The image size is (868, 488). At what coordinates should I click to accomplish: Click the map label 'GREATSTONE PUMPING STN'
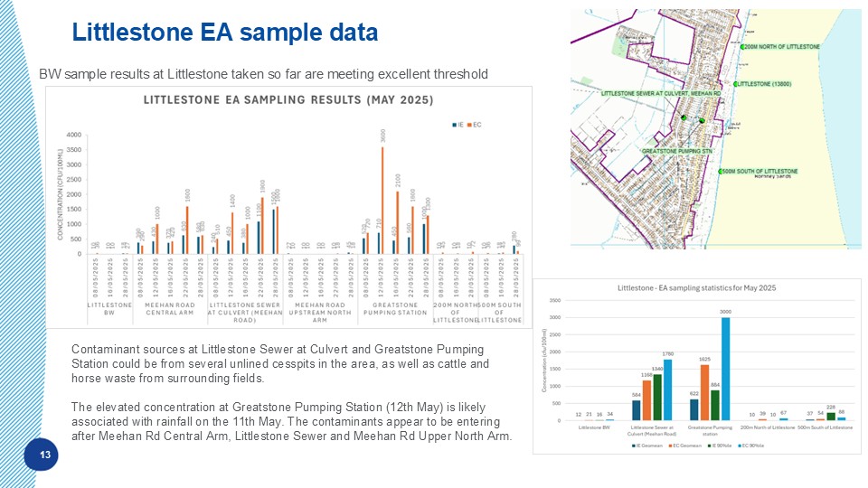tap(677, 151)
